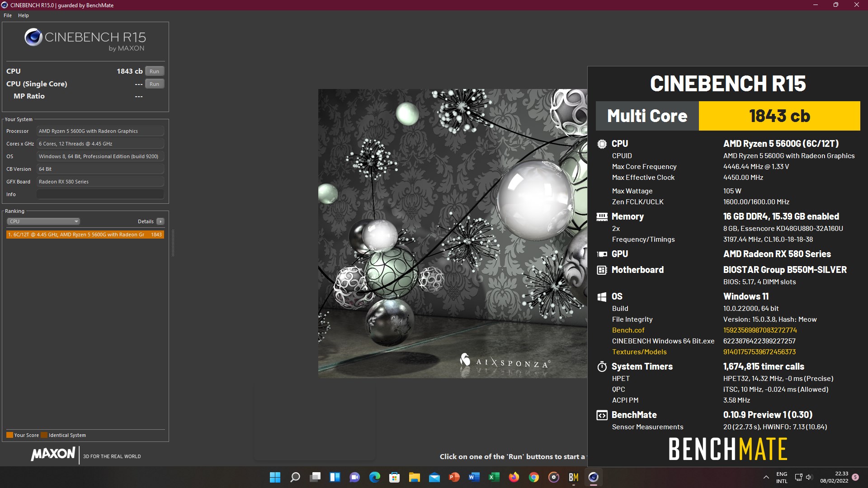Screen dimensions: 868x488
Task: Select the Ryzen 5 5600G ranking entry
Action: click(x=85, y=235)
